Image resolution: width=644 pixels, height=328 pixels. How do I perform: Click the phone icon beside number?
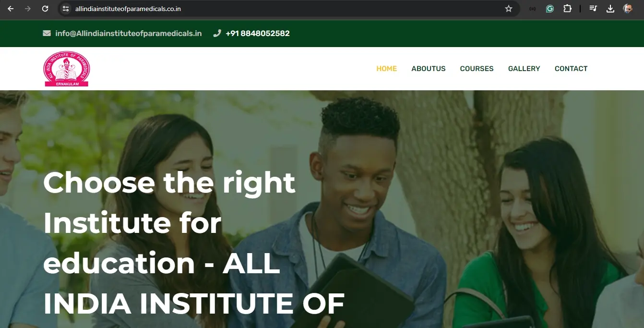click(x=217, y=33)
